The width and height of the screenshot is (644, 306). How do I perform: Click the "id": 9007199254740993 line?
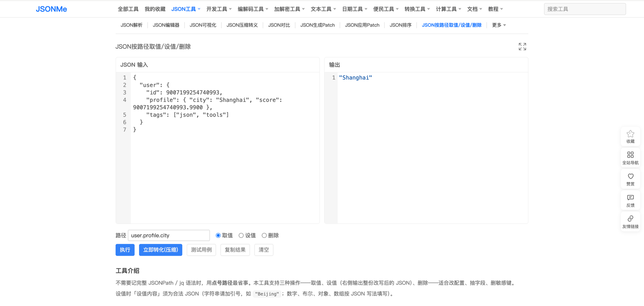click(x=184, y=92)
